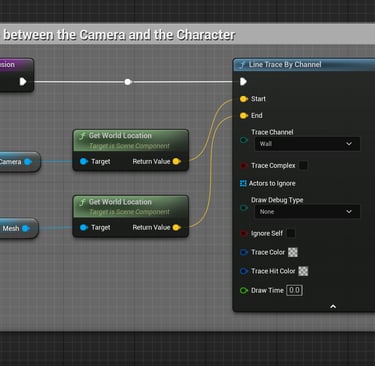375x366 pixels.
Task: Click the Trace Hit Color input pin
Action: (x=244, y=271)
